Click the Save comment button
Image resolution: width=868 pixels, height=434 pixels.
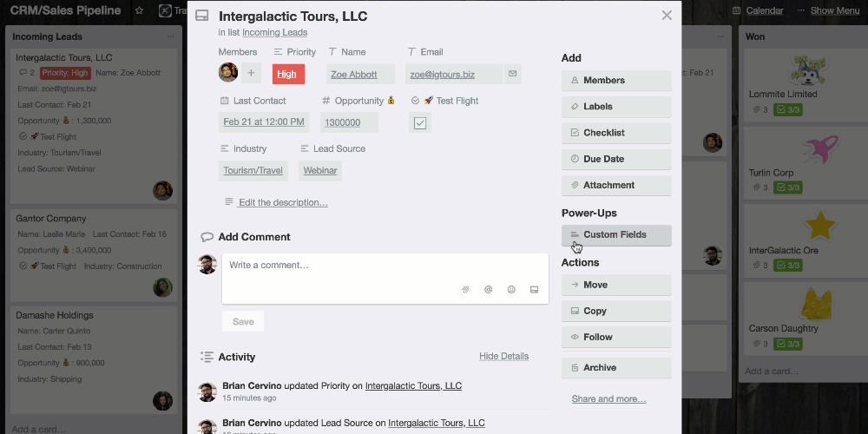243,322
